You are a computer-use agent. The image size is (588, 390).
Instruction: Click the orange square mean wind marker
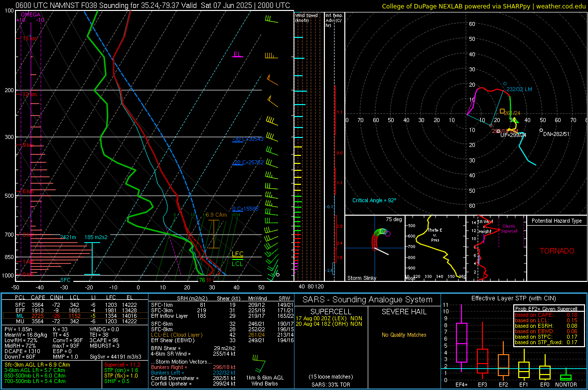pyautogui.click(x=502, y=111)
